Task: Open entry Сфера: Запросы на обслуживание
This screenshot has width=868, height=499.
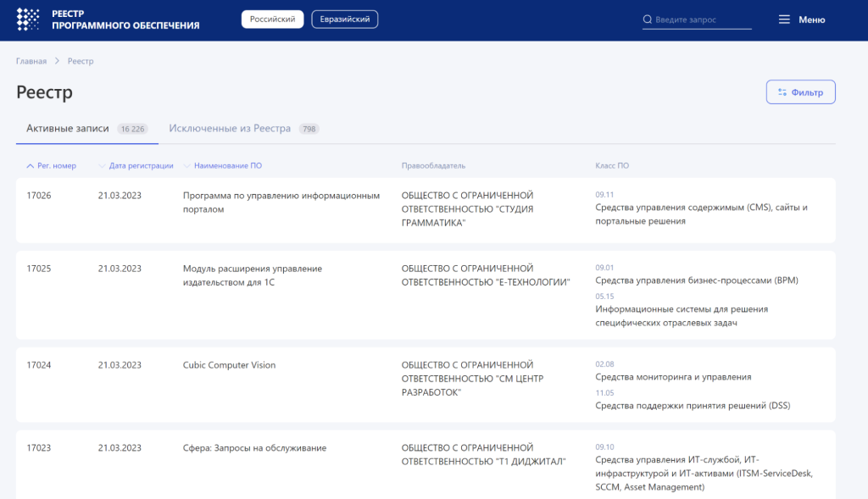Action: 254,447
